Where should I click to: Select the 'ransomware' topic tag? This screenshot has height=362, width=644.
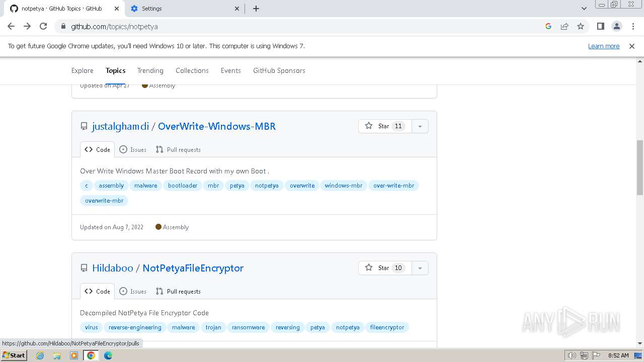coord(248,327)
